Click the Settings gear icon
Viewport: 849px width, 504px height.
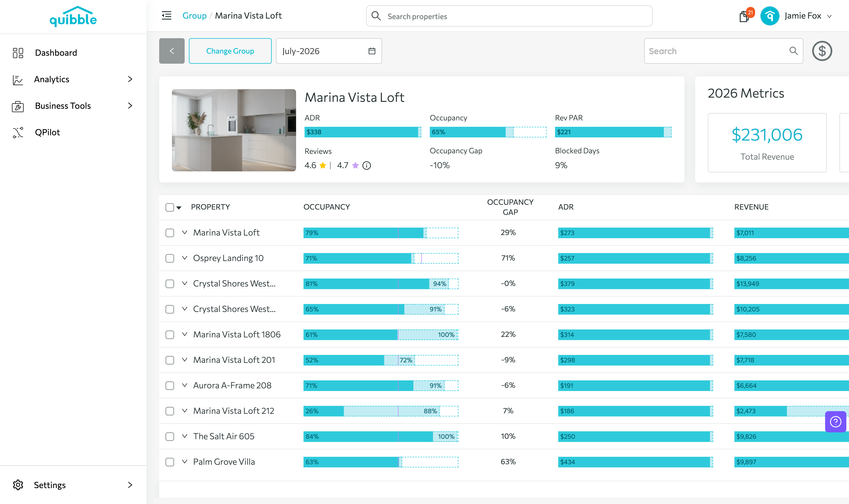(x=18, y=485)
